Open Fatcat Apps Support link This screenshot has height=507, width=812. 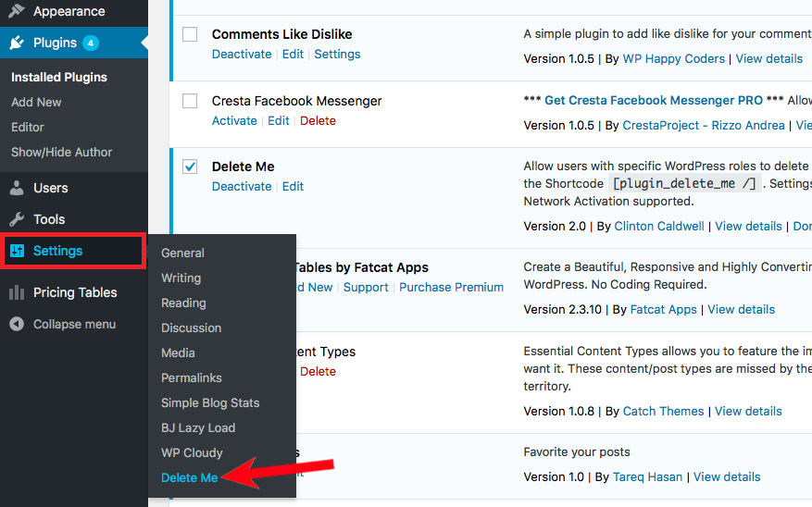366,288
